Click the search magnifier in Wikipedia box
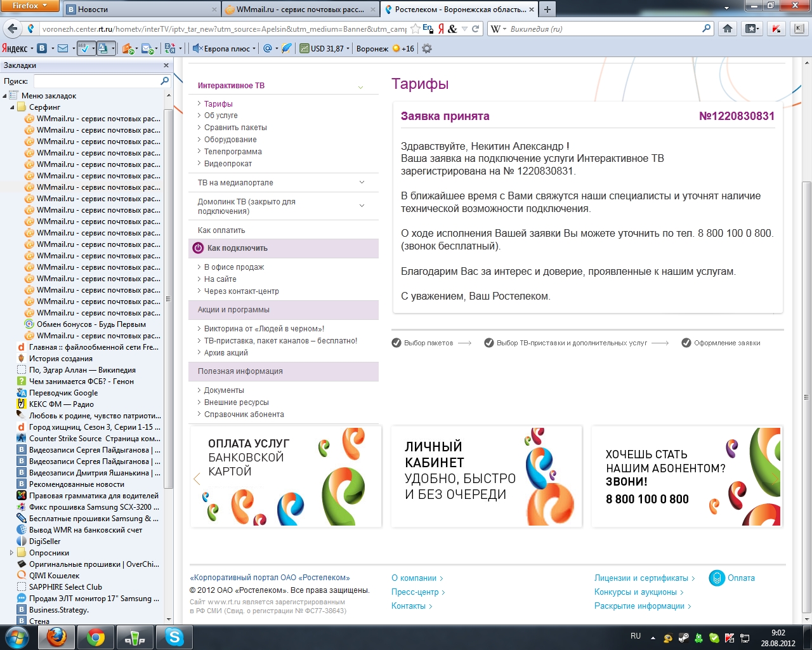 click(707, 29)
